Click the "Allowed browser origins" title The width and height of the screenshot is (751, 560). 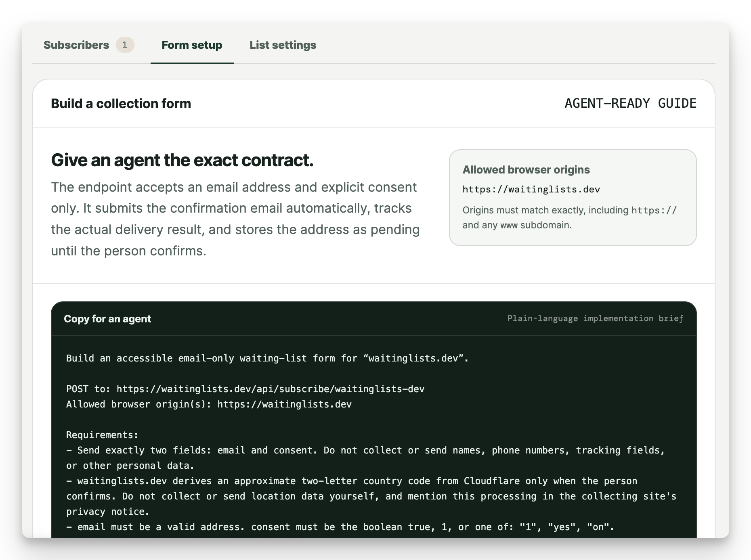pos(526,170)
